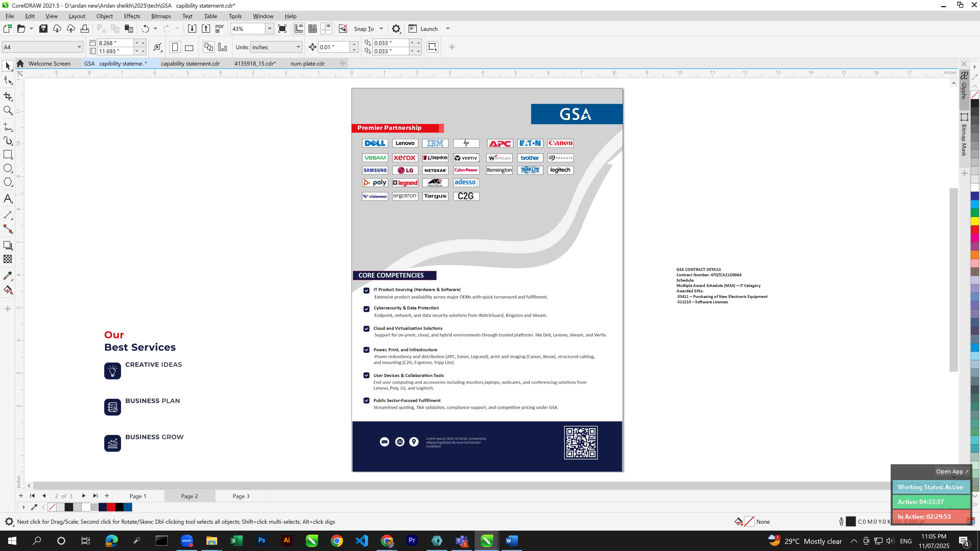Open the Layout menu
Screen dimensions: 980x551
tap(77, 16)
